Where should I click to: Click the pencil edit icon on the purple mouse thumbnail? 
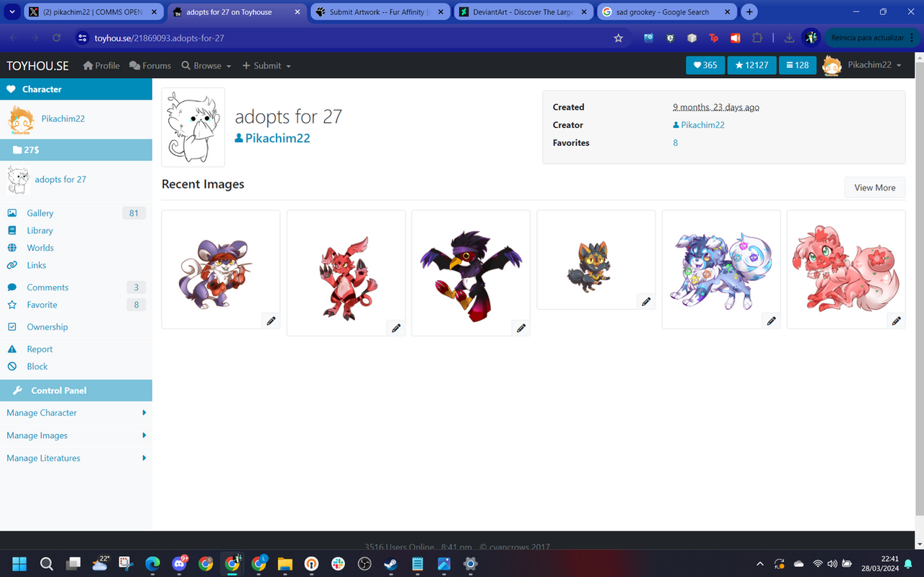point(271,321)
